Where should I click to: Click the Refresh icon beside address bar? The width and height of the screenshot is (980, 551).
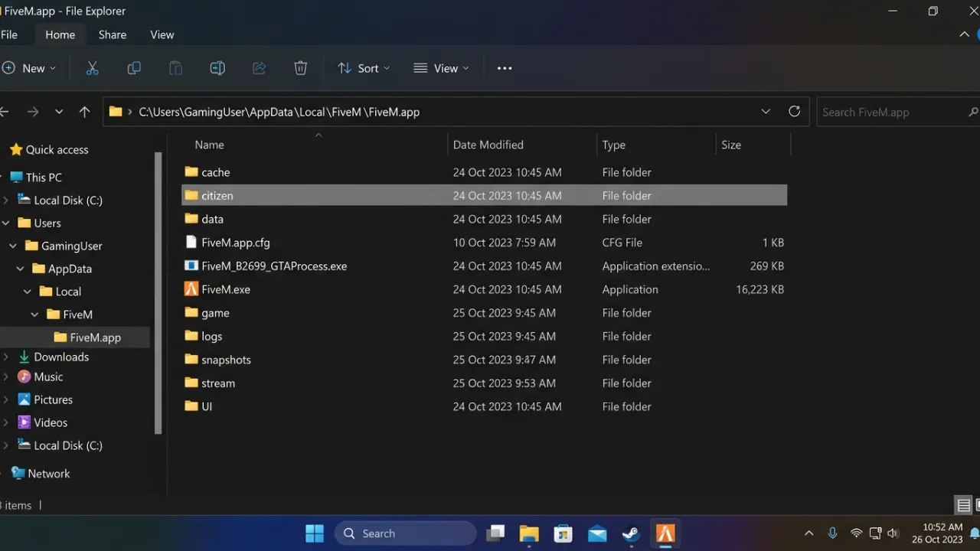(795, 112)
